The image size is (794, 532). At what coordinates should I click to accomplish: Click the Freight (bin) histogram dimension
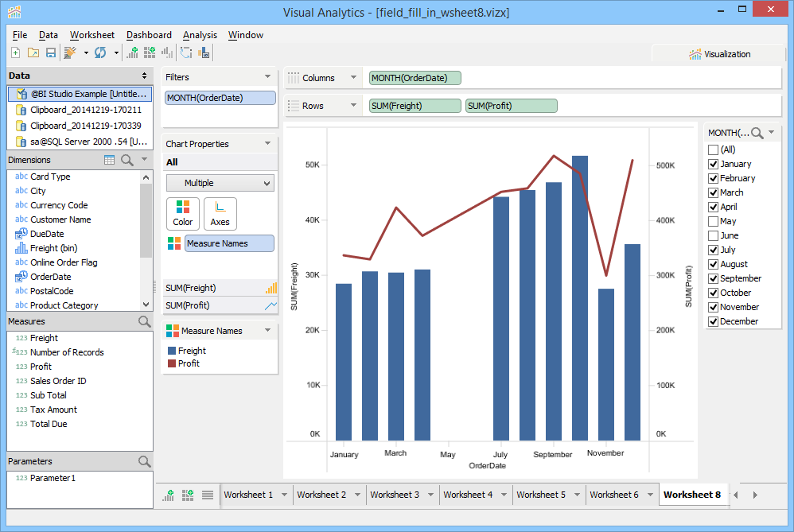coord(53,248)
